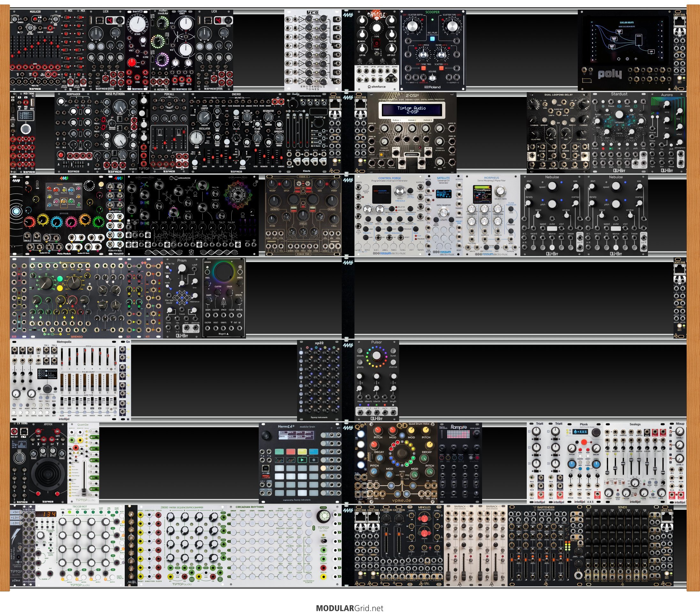Select the Mingles module
This screenshot has height=615, width=700.
[425, 546]
